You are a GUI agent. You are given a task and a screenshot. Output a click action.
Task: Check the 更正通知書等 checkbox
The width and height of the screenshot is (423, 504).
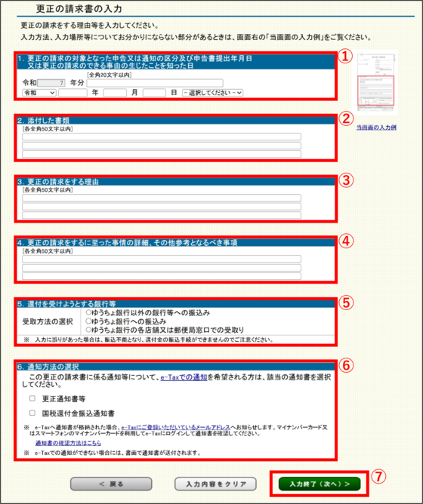pos(32,398)
